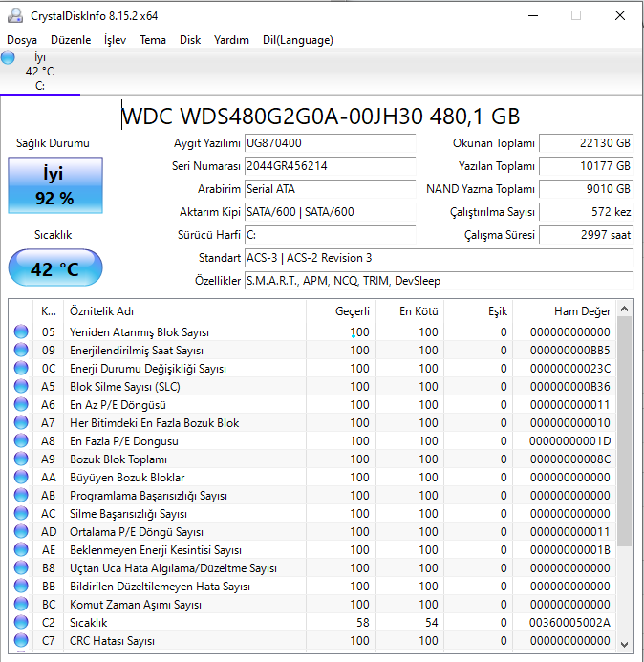Click the Öznitelik Adı column header

(x=184, y=311)
